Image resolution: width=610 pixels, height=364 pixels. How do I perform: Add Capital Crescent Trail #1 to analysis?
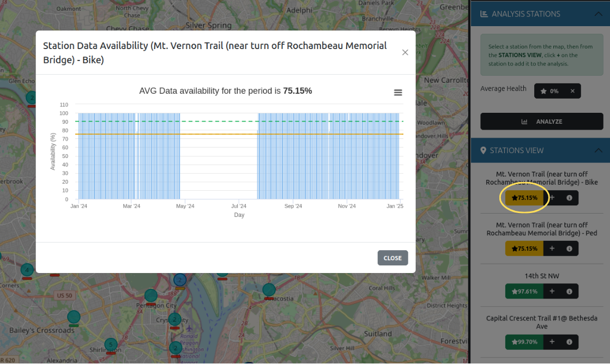point(552,342)
